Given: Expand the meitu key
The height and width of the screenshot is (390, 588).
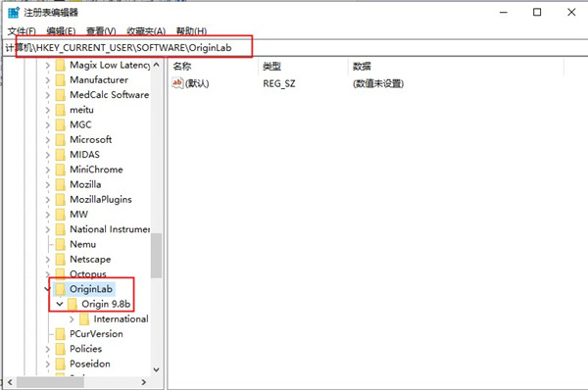Looking at the screenshot, I should 47,111.
